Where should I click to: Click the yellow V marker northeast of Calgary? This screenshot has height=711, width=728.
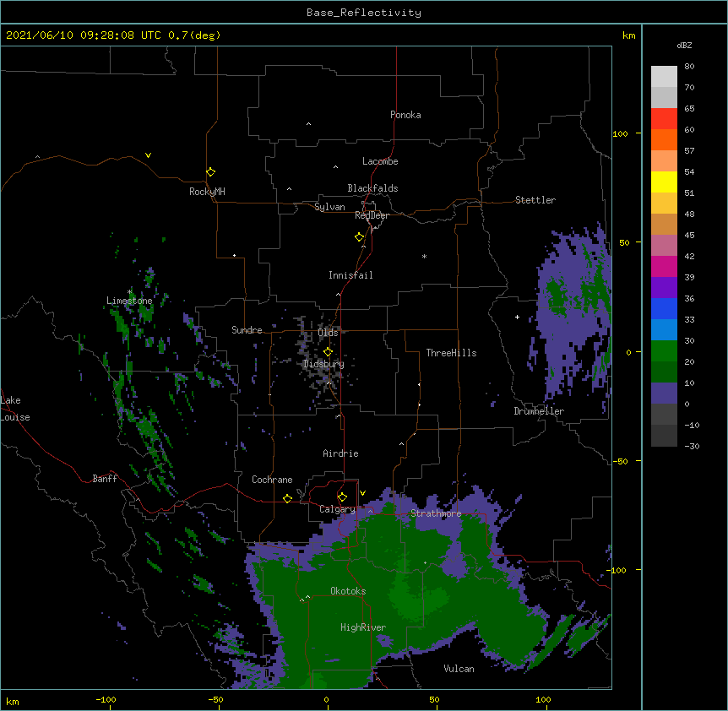point(362,493)
